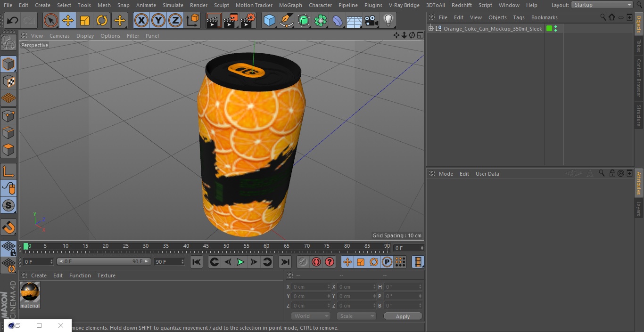Click the current frame 0 F field
The image size is (644, 332).
408,248
